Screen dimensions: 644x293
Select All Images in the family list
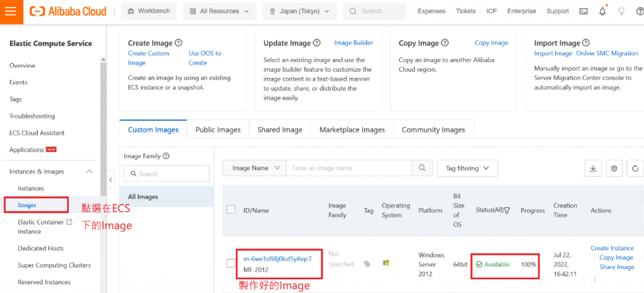[x=166, y=197]
